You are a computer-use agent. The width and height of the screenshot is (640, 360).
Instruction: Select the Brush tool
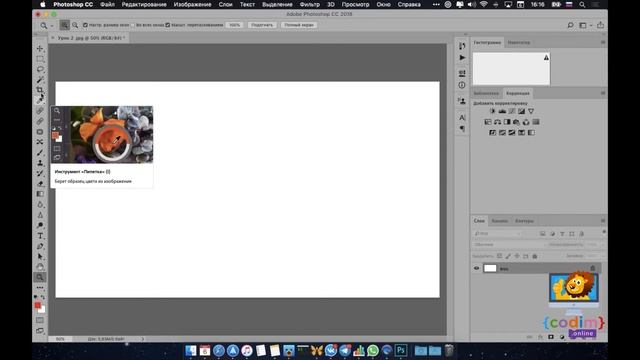[40, 153]
